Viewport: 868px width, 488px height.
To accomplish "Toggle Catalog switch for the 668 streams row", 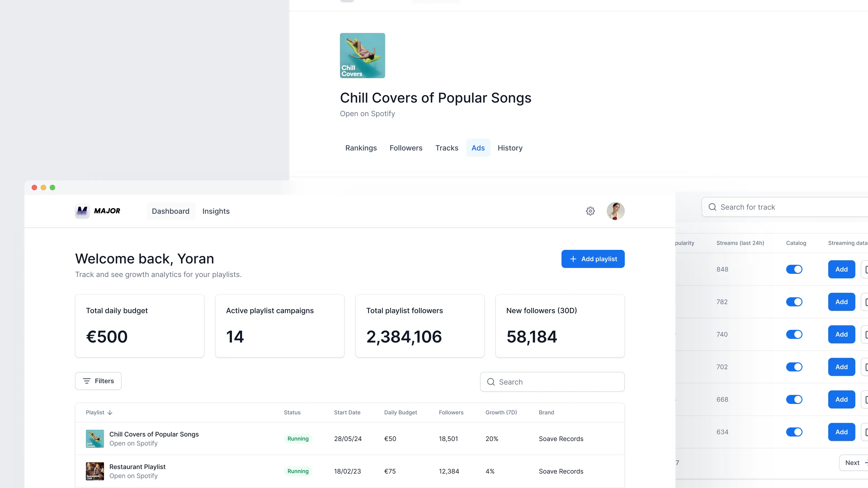I will (794, 399).
